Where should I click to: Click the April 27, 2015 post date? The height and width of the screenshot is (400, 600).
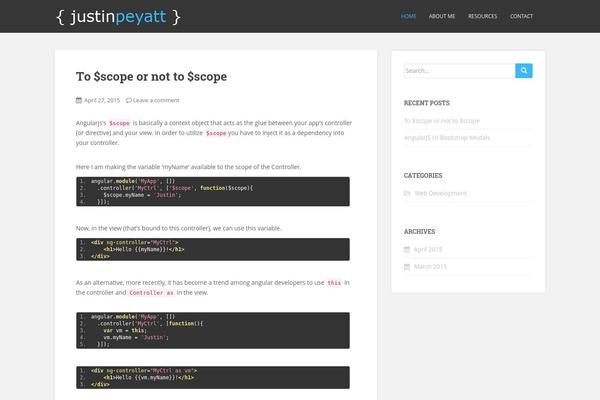102,100
